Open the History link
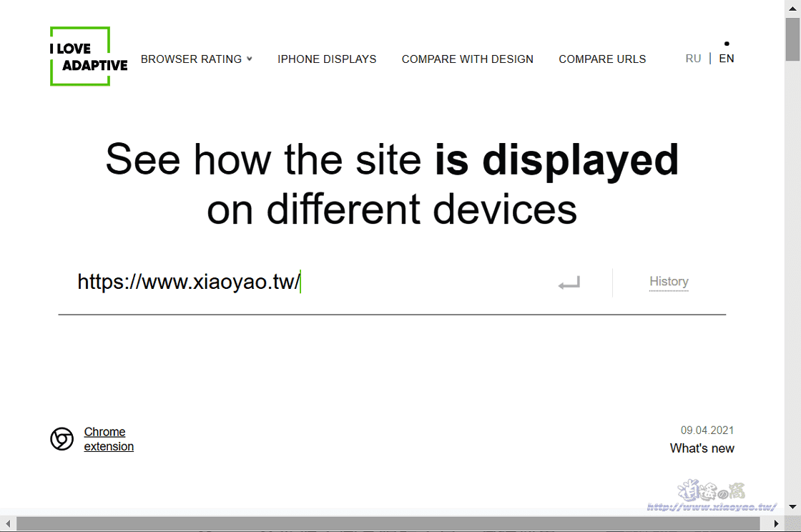Image resolution: width=801 pixels, height=532 pixels. tap(669, 282)
